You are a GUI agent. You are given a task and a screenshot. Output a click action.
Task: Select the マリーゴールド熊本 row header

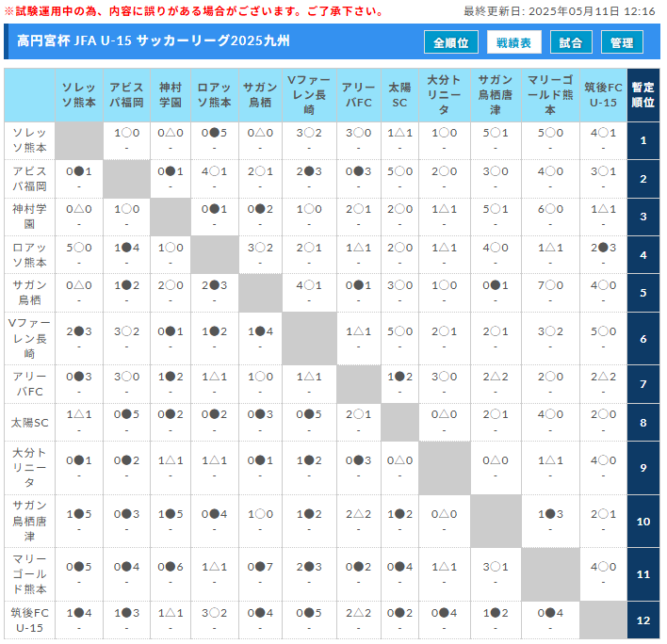pos(29,573)
